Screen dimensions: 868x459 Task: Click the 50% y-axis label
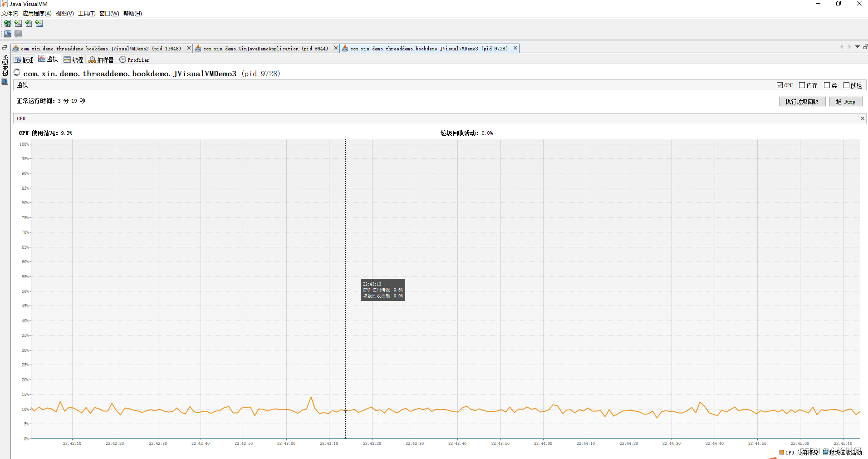[x=25, y=291]
